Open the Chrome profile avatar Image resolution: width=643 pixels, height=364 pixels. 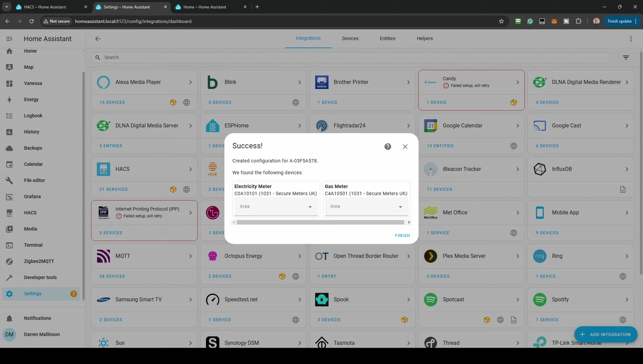click(x=596, y=21)
